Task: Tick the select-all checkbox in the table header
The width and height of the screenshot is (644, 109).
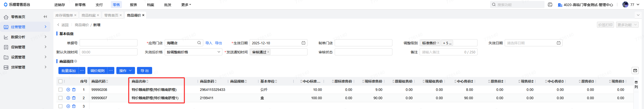Action: pyautogui.click(x=60, y=81)
